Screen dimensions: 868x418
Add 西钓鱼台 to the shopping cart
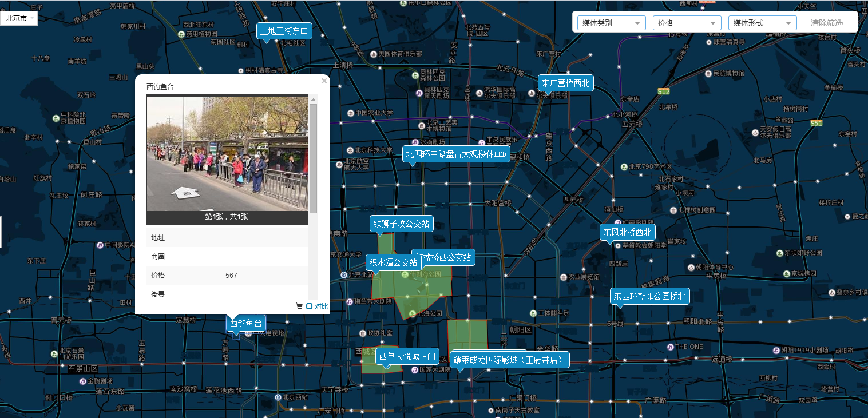(x=299, y=306)
